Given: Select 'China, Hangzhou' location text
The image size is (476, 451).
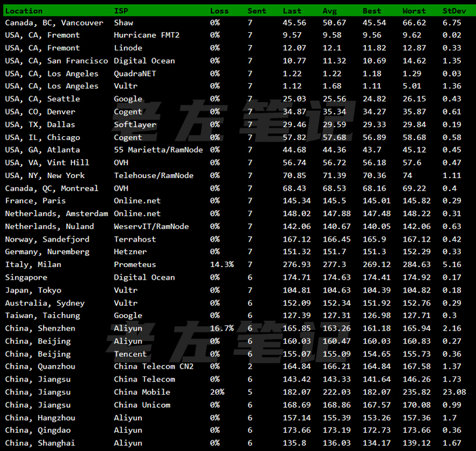Looking at the screenshot, I should (x=40, y=418).
